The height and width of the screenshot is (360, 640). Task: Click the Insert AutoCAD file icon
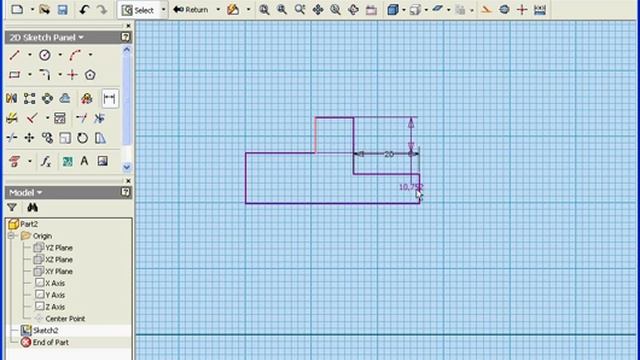[67, 162]
